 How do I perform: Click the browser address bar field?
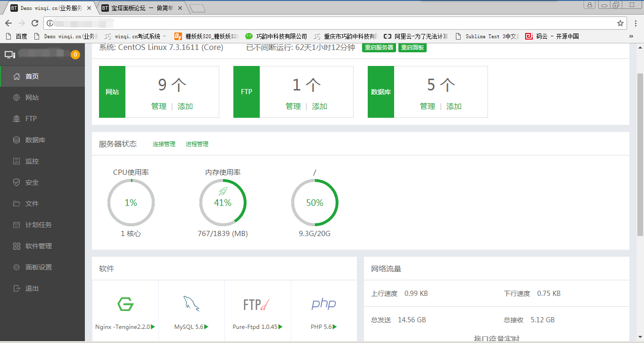[335, 23]
